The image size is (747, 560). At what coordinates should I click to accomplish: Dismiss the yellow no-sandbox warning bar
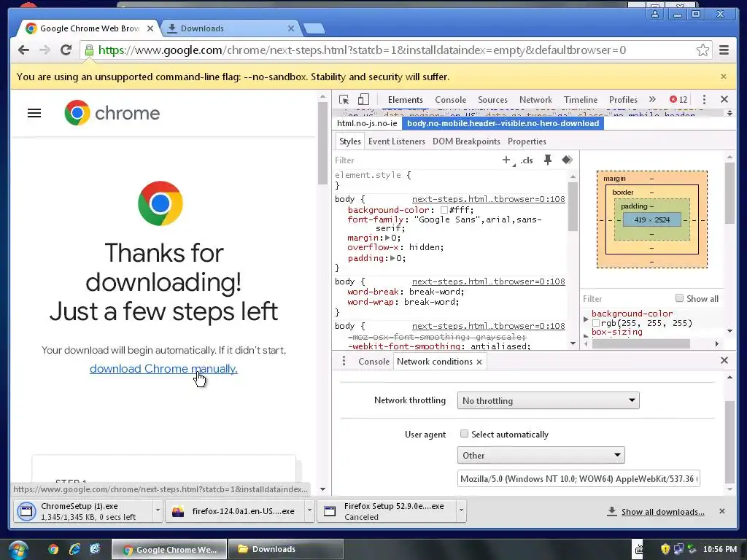[x=724, y=77]
